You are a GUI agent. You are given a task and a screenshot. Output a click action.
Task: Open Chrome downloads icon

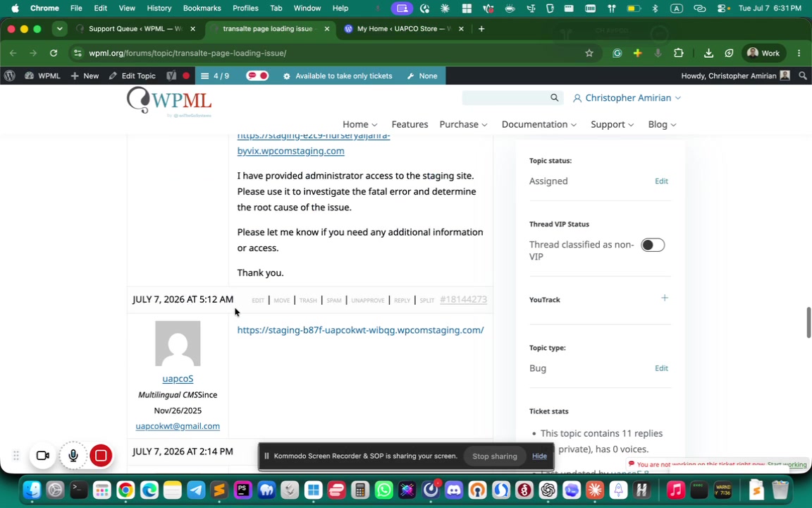[x=708, y=53]
